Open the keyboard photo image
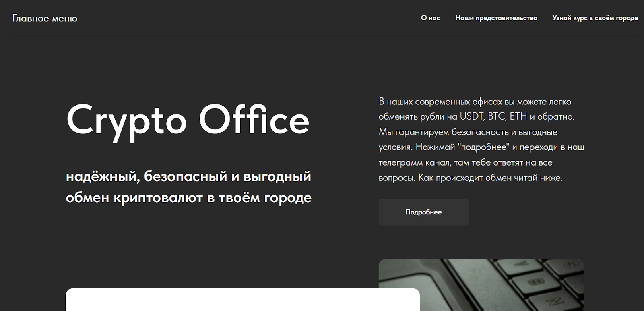 point(481,285)
